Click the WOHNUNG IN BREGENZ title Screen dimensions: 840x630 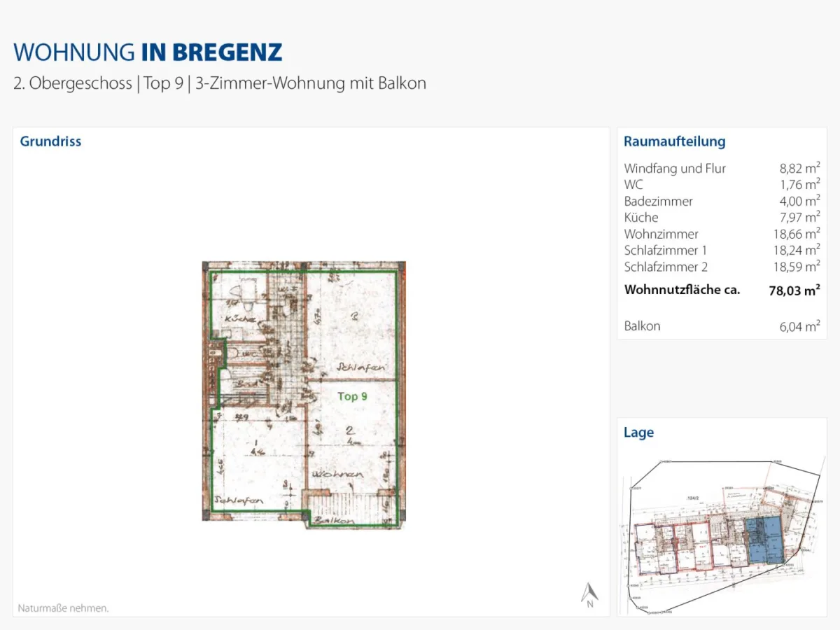148,52
